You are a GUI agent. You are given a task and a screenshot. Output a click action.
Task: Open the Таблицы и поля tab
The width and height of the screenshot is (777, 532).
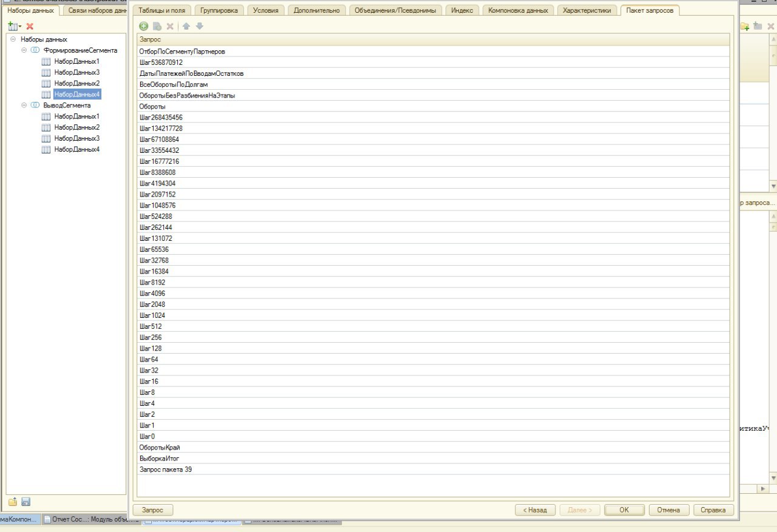[162, 10]
